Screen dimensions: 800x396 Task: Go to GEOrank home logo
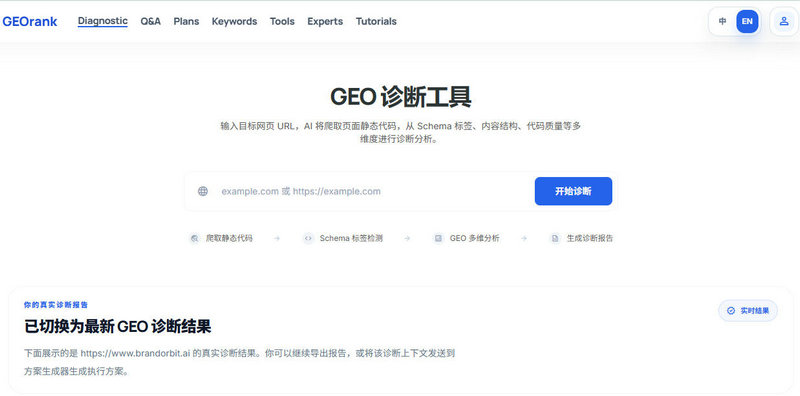point(30,21)
